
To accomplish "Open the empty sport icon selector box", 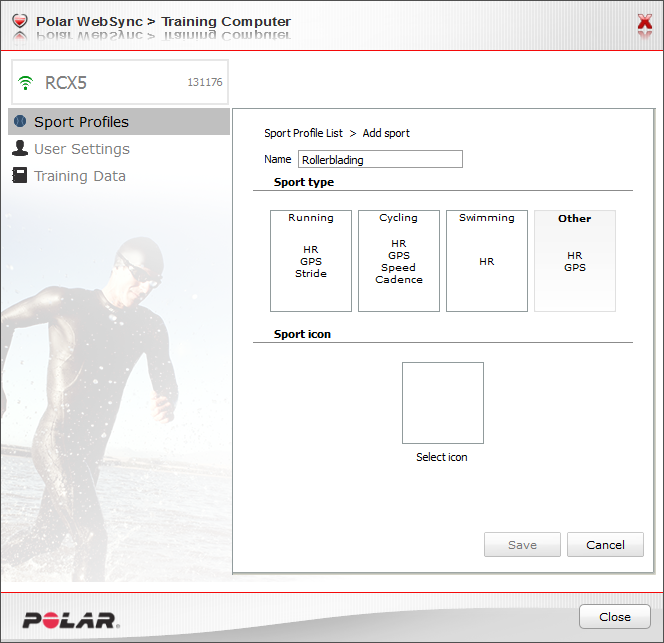I will [443, 403].
